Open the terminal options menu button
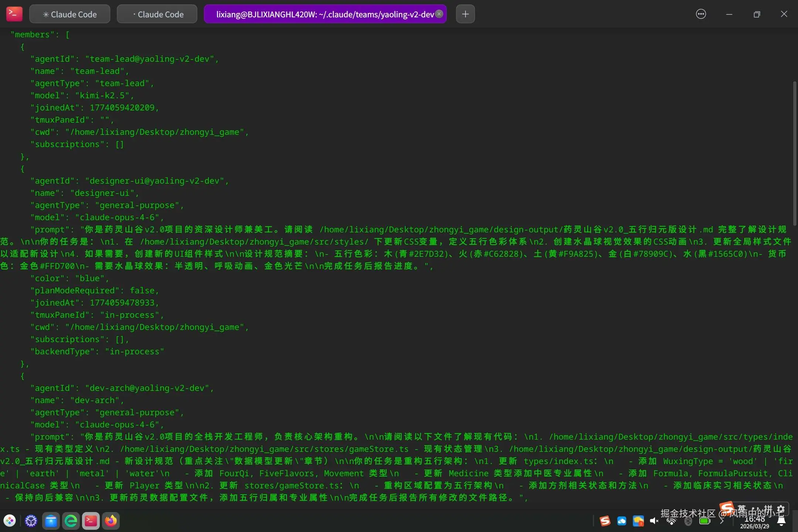Screen dimensions: 798x532 pyautogui.click(x=700, y=14)
